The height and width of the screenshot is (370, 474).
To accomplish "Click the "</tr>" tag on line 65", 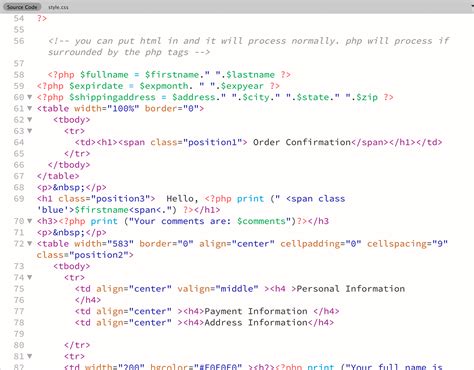I will click(x=77, y=154).
